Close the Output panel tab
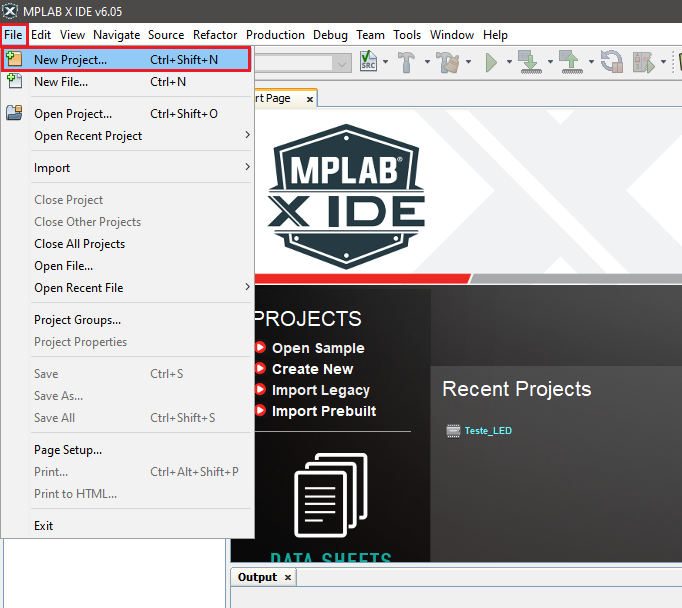 [x=288, y=578]
